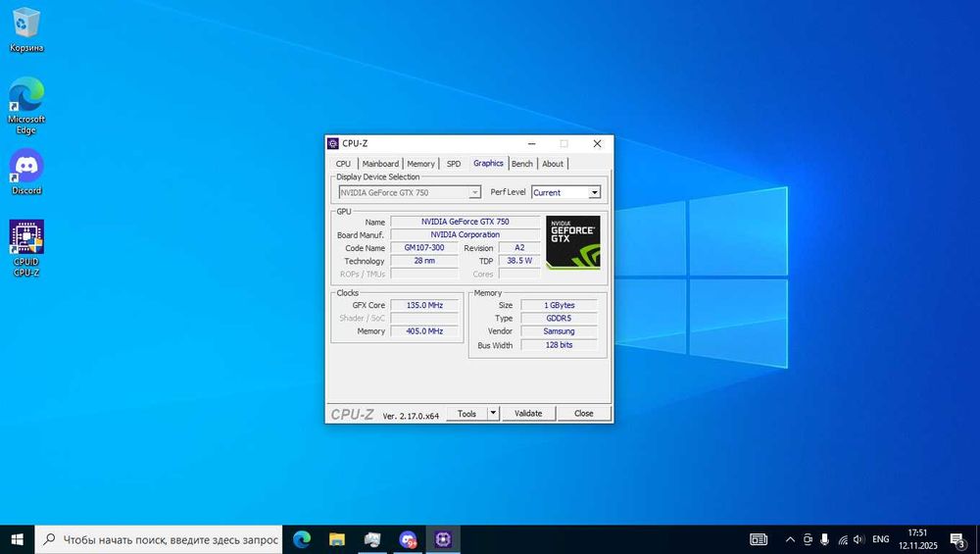
Task: Select the CPUID CPU-Z desktop shortcut
Action: [x=25, y=248]
